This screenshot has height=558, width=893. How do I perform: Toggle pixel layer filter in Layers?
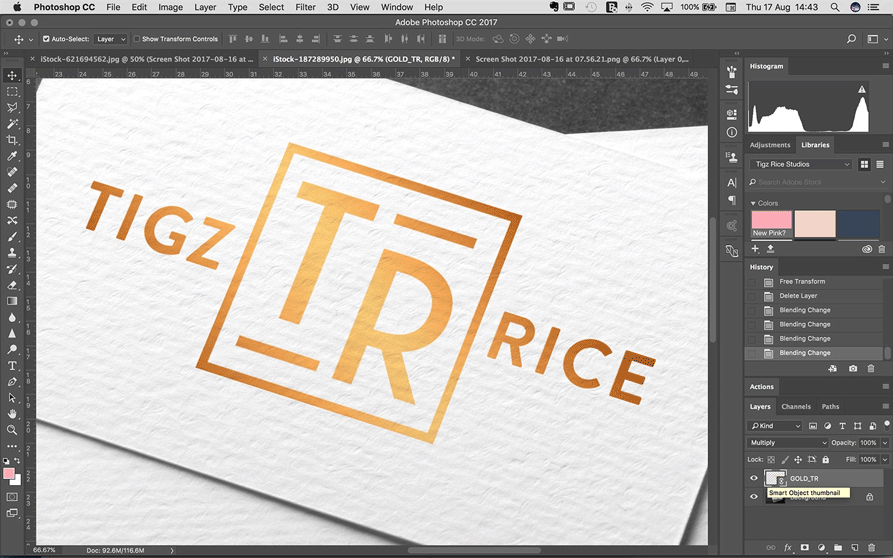(x=813, y=426)
